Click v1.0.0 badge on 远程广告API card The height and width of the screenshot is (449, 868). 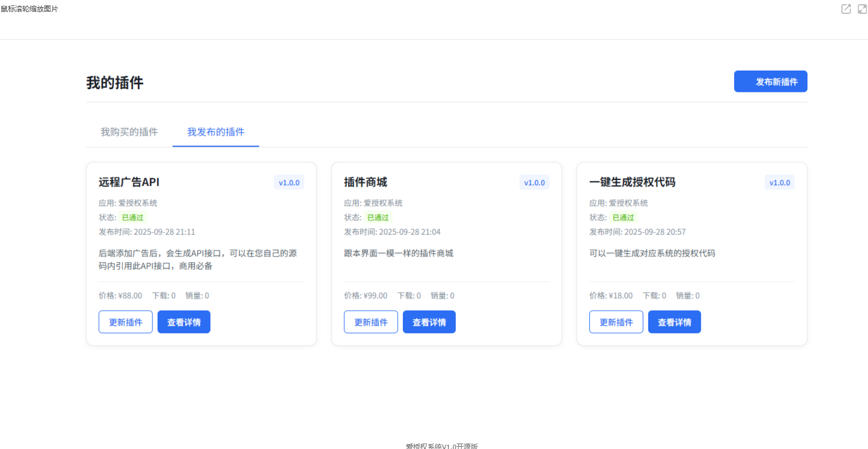(289, 183)
